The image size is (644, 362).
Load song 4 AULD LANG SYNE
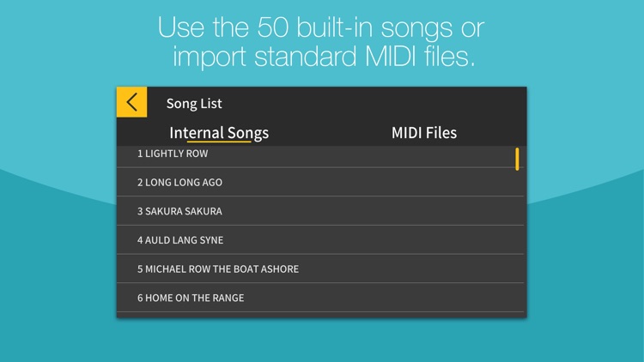pos(320,239)
